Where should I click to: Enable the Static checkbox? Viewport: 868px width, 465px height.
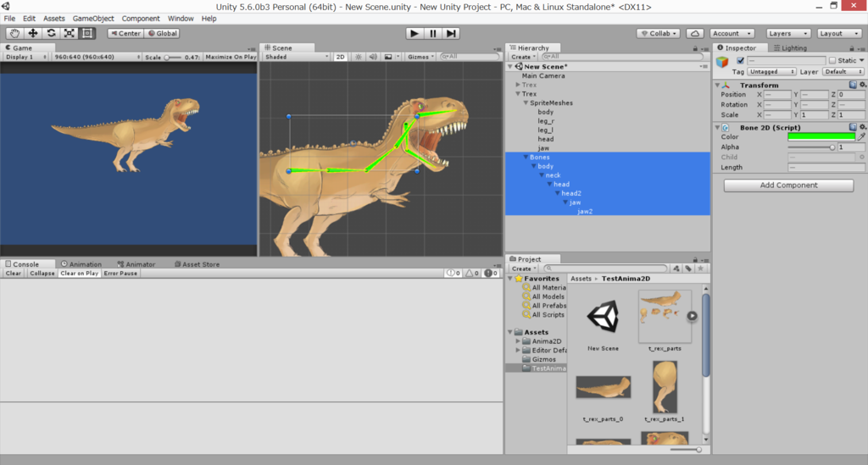pyautogui.click(x=832, y=60)
